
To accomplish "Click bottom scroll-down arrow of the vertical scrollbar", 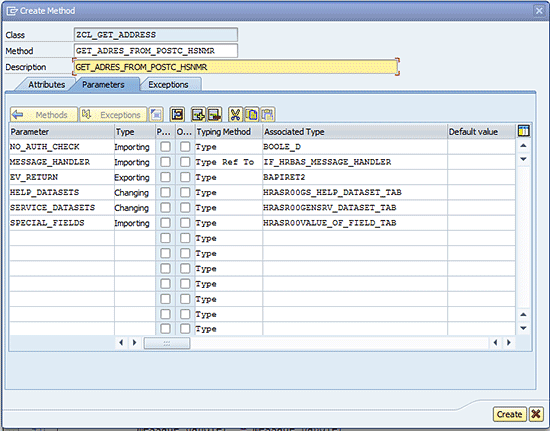I will click(x=523, y=328).
